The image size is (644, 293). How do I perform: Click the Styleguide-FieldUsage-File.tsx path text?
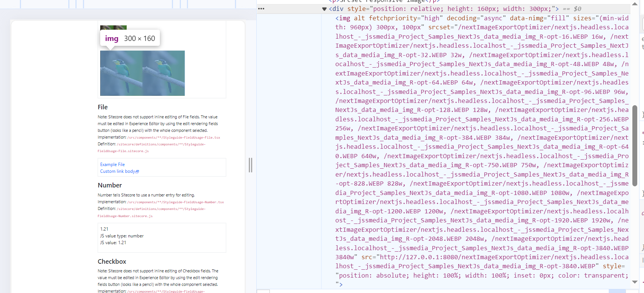click(174, 137)
